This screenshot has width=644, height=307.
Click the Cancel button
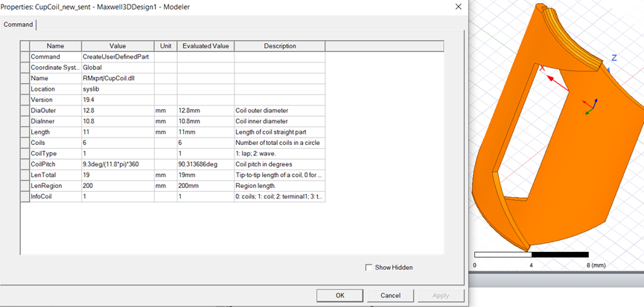tap(390, 295)
